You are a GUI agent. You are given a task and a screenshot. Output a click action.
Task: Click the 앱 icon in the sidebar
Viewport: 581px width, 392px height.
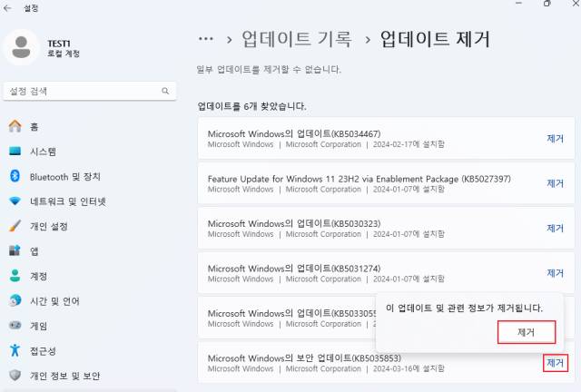(15, 250)
